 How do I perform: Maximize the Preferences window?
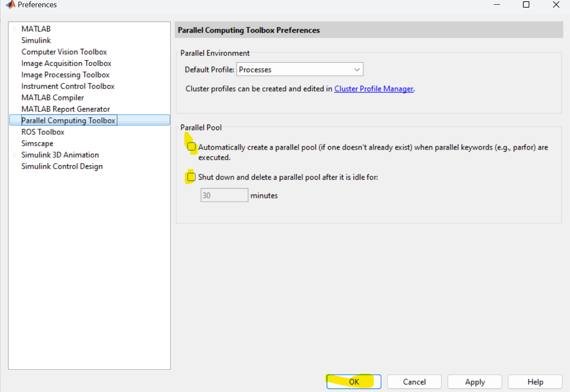526,5
